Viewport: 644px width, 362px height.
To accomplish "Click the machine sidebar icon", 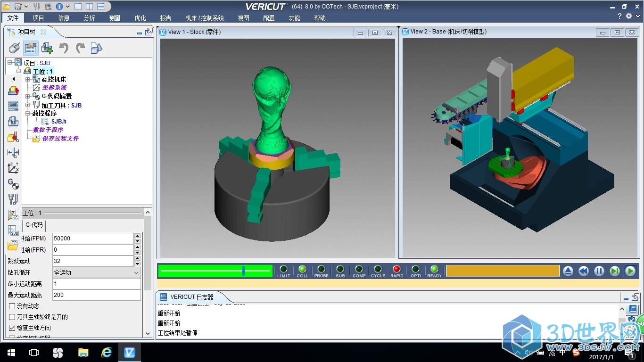I will pos(13,121).
